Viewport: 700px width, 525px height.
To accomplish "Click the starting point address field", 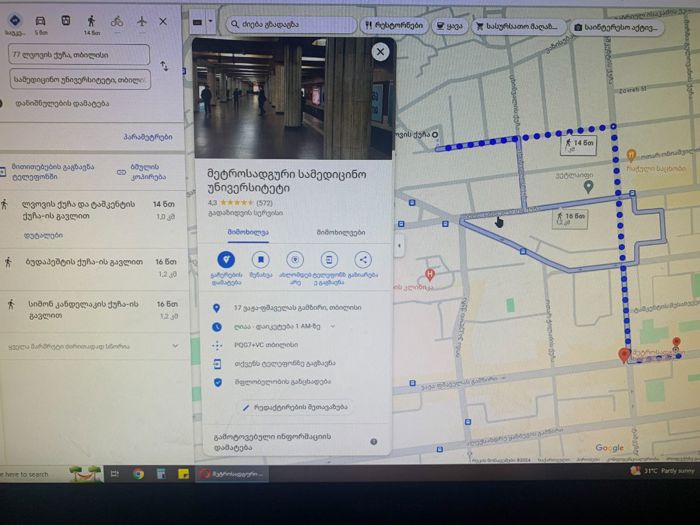I will tap(79, 54).
